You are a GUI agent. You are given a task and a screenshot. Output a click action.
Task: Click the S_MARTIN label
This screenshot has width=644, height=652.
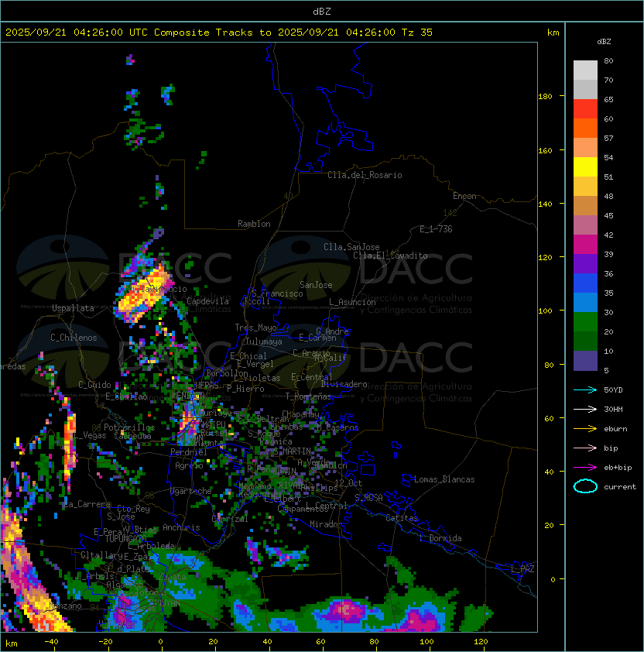[292, 451]
